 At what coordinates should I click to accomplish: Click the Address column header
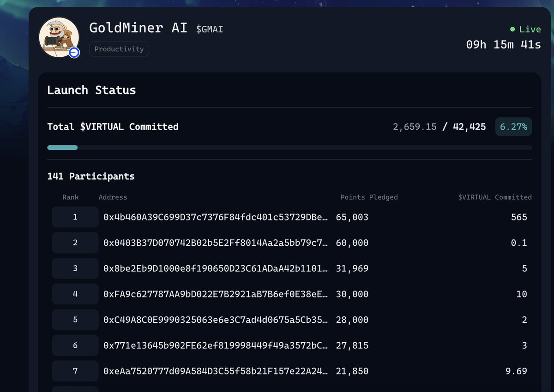click(113, 197)
